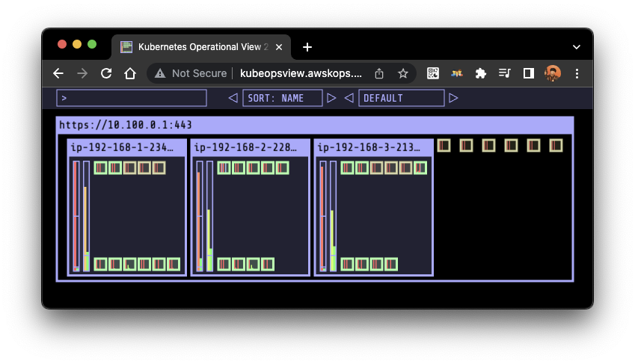The image size is (635, 364).
Task: Select last bottom-row pod in node ip-192-168-1-234
Action: tap(174, 265)
